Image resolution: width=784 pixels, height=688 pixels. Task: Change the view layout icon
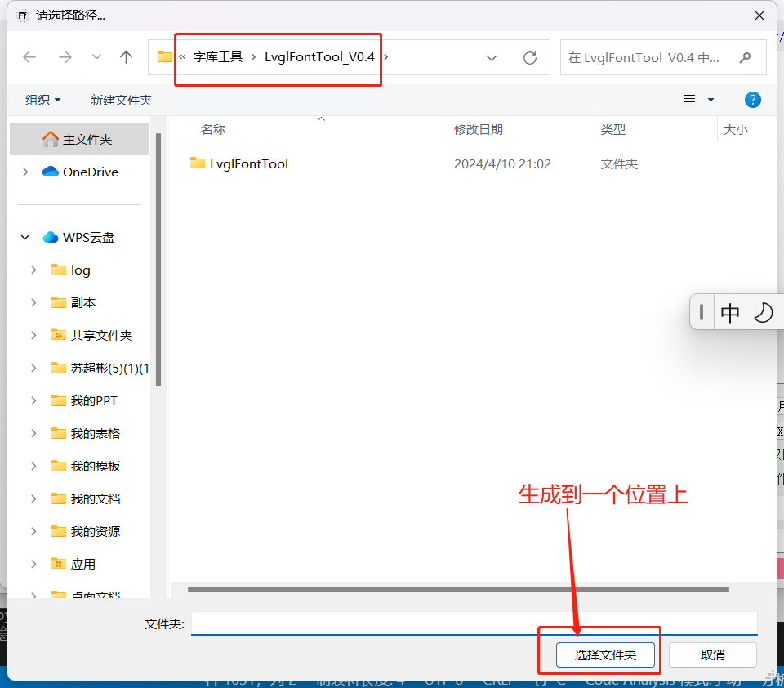coord(689,100)
